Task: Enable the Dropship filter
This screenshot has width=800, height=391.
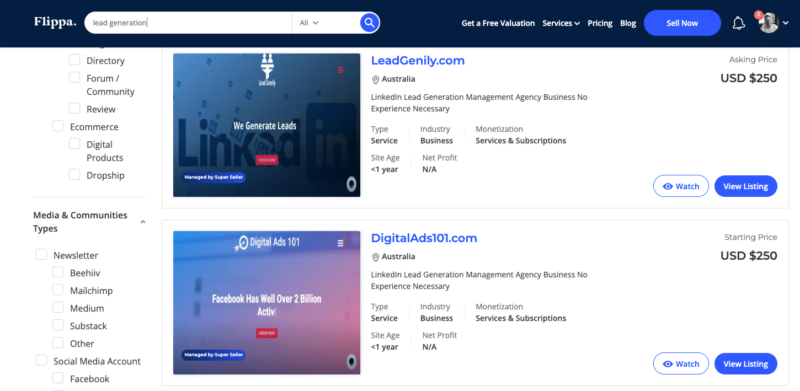Action: 74,175
